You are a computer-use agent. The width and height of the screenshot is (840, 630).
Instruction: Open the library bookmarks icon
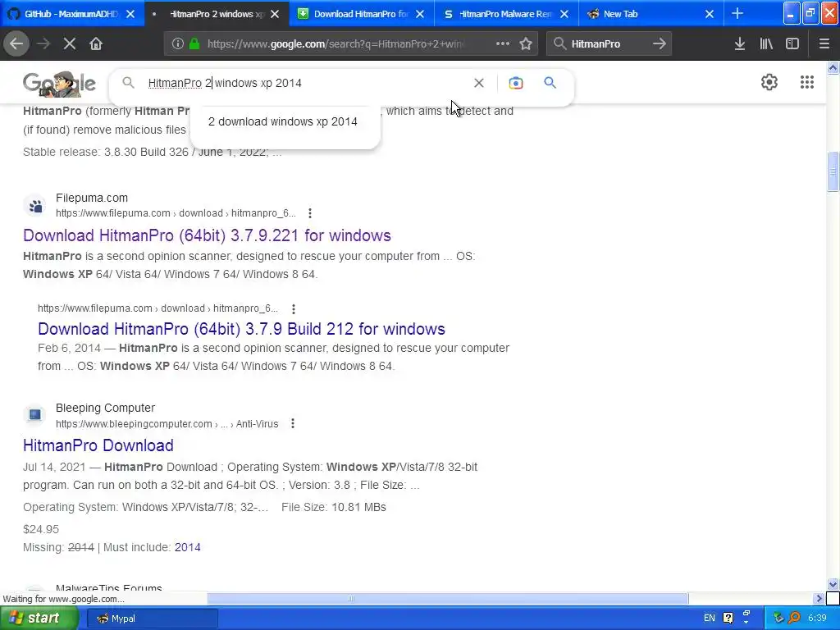click(x=766, y=44)
